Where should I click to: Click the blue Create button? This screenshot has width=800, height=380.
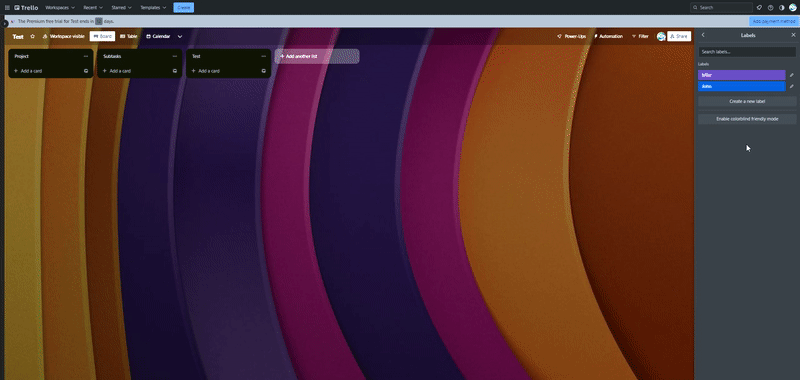coord(184,8)
